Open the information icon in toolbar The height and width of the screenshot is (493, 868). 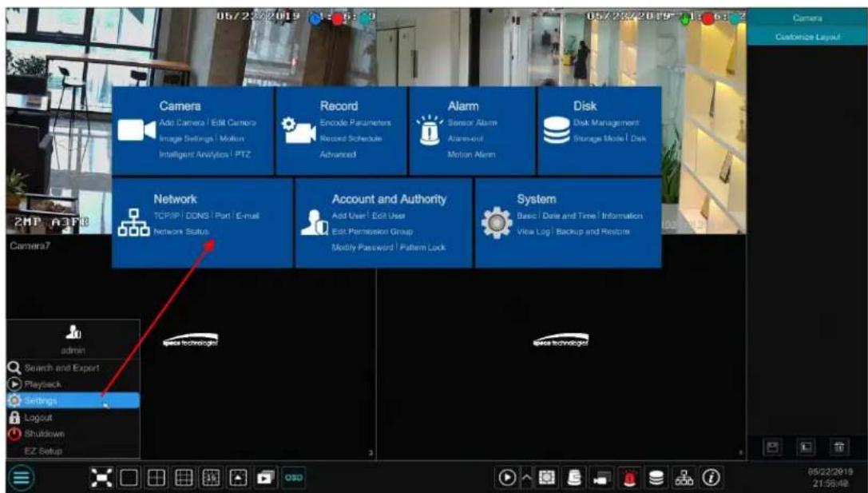711,478
